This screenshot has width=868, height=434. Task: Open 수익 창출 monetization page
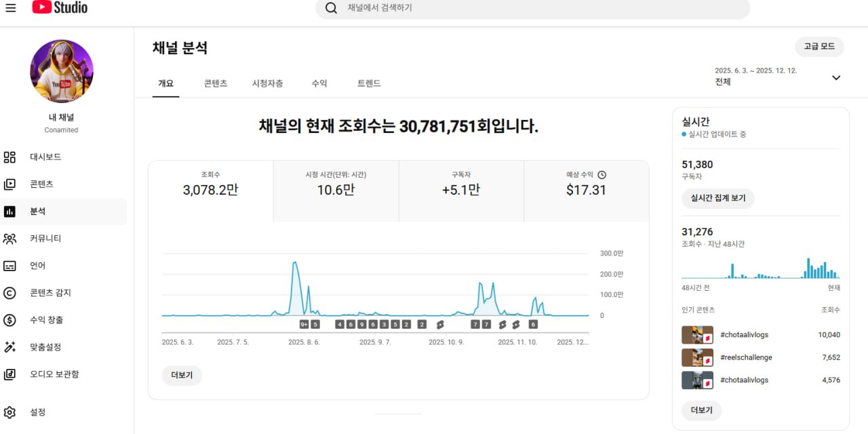pos(46,320)
